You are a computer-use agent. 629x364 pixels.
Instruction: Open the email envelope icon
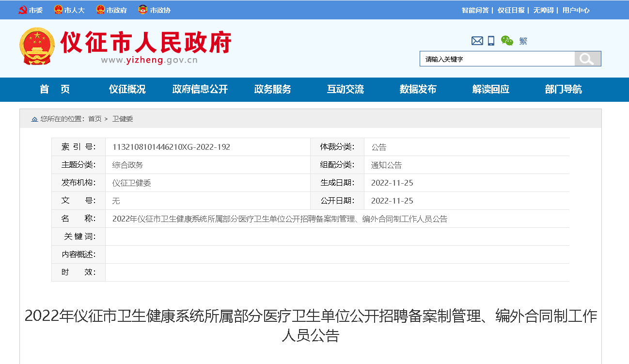[477, 41]
